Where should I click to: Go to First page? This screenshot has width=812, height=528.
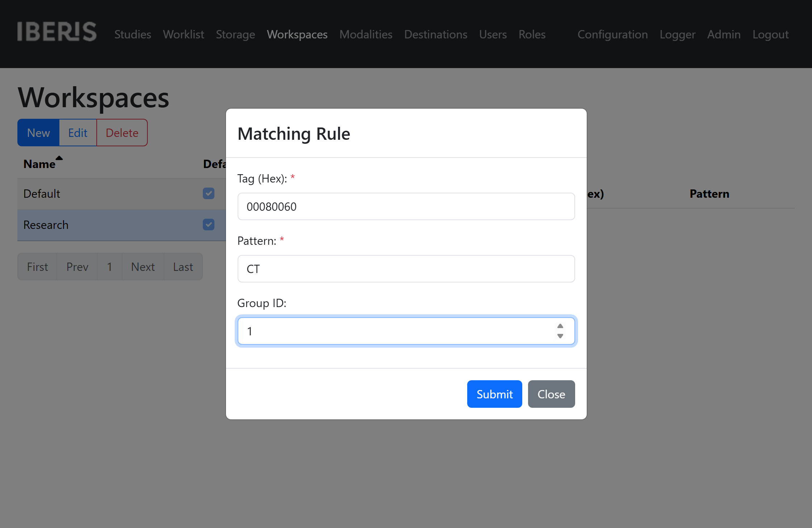click(x=37, y=267)
